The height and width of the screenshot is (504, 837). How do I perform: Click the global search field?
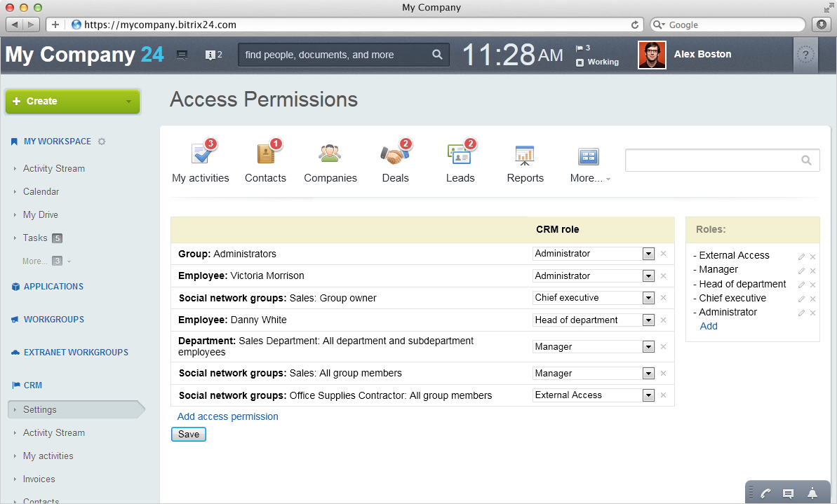pos(337,55)
